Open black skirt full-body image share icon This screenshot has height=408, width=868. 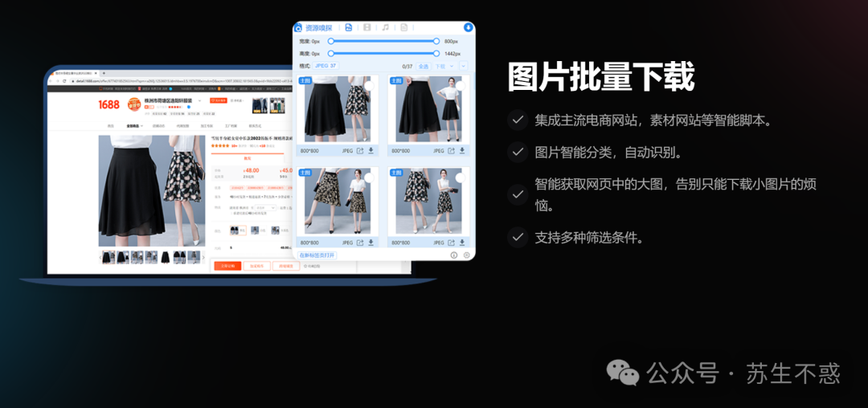point(452,150)
